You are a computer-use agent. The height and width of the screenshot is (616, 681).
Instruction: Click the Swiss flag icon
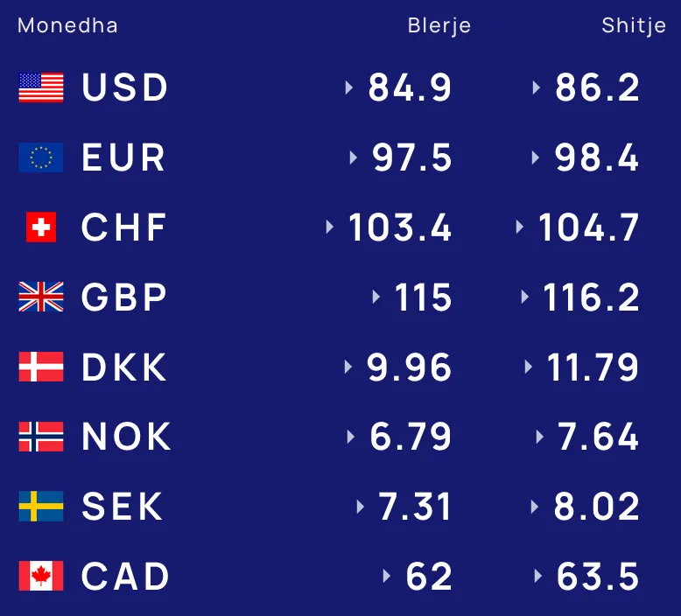coord(41,227)
